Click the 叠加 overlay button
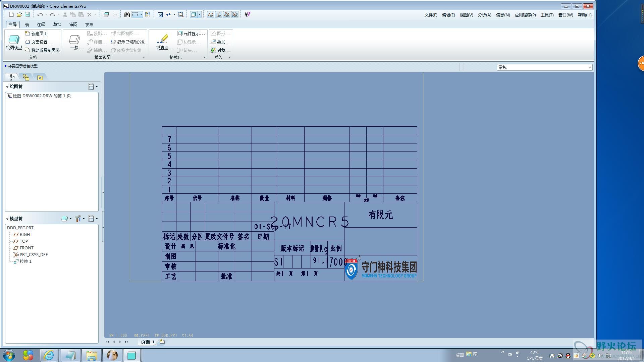644x362 pixels. pyautogui.click(x=221, y=42)
